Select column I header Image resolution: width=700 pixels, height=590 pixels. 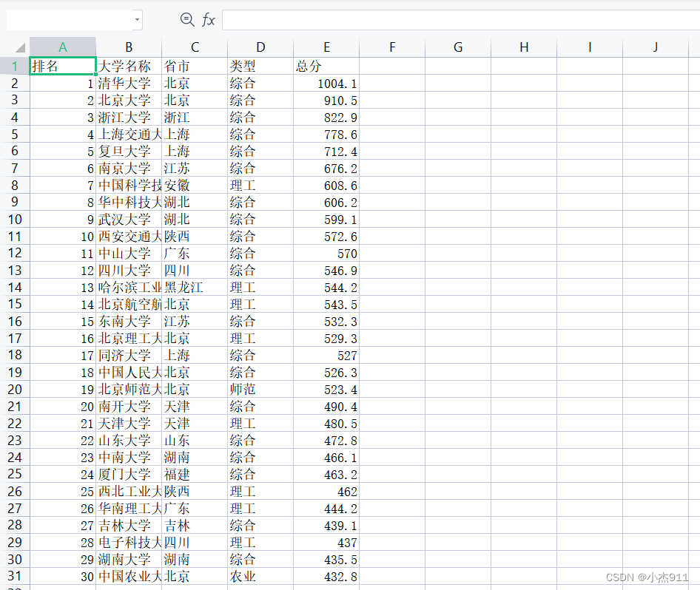tap(590, 47)
